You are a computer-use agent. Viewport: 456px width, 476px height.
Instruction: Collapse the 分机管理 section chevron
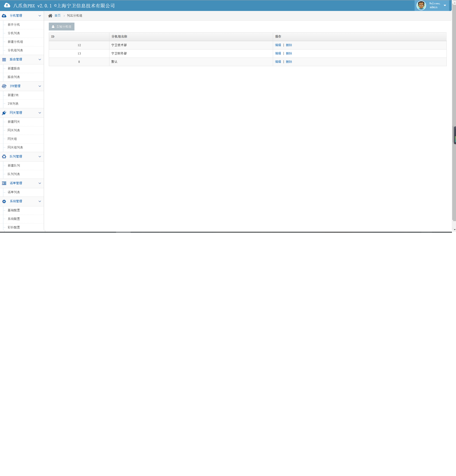coord(40,16)
